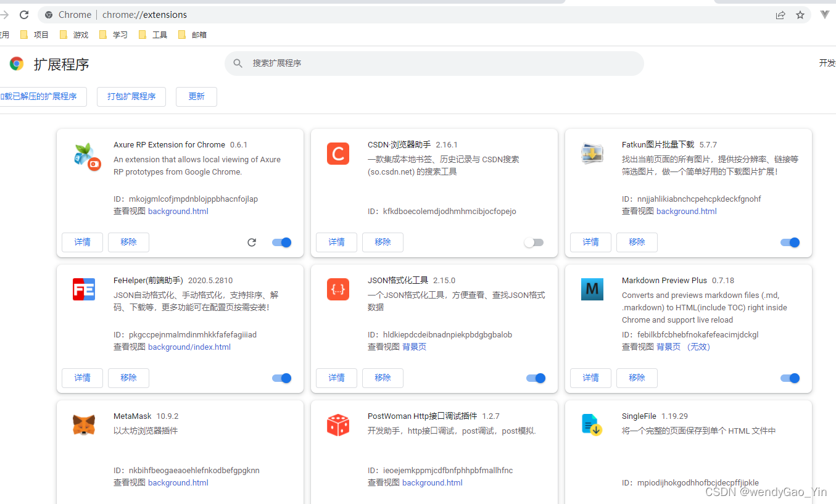The height and width of the screenshot is (504, 836).
Task: Click the CSDN browser assistant icon
Action: (x=338, y=154)
